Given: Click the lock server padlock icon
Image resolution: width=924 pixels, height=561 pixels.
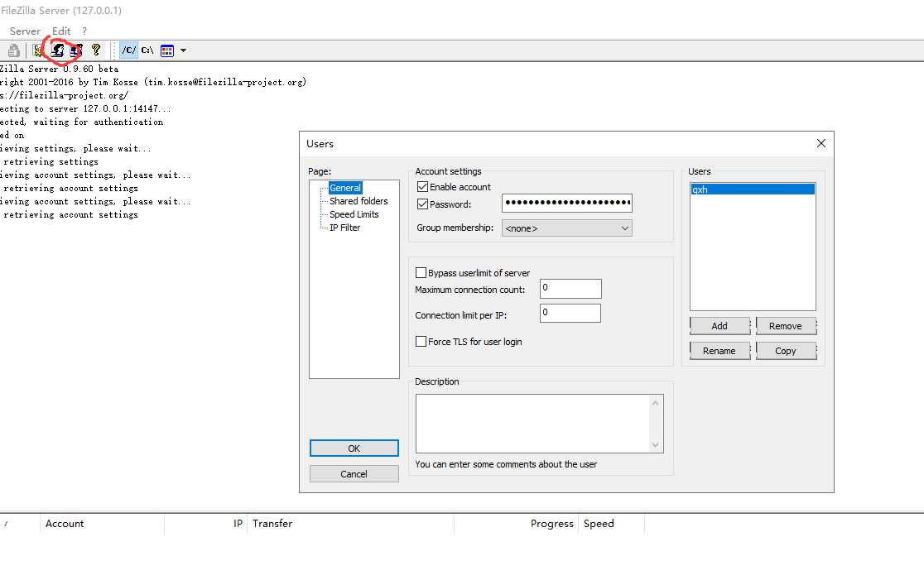Looking at the screenshot, I should pos(14,50).
